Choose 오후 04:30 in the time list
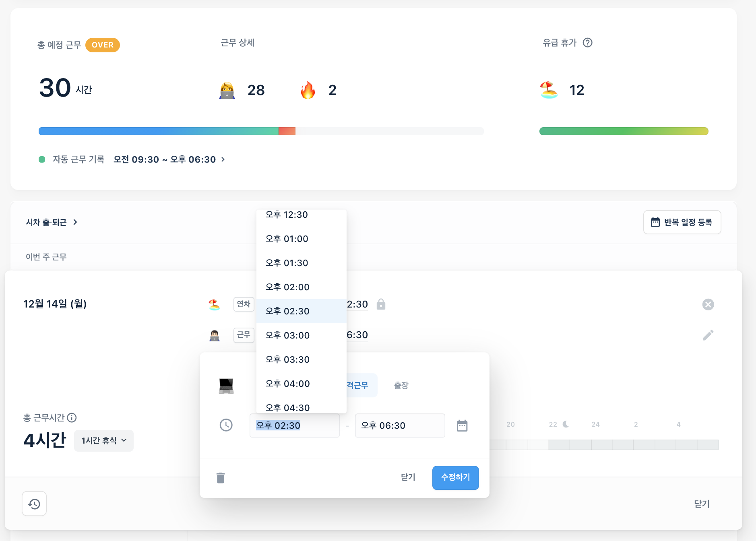756x541 pixels. 301,406
